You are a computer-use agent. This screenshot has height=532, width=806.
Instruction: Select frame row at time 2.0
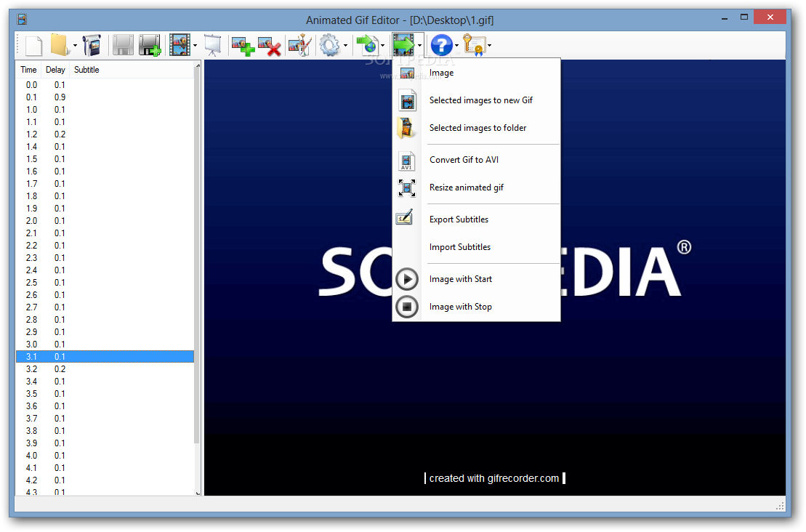pyautogui.click(x=105, y=220)
